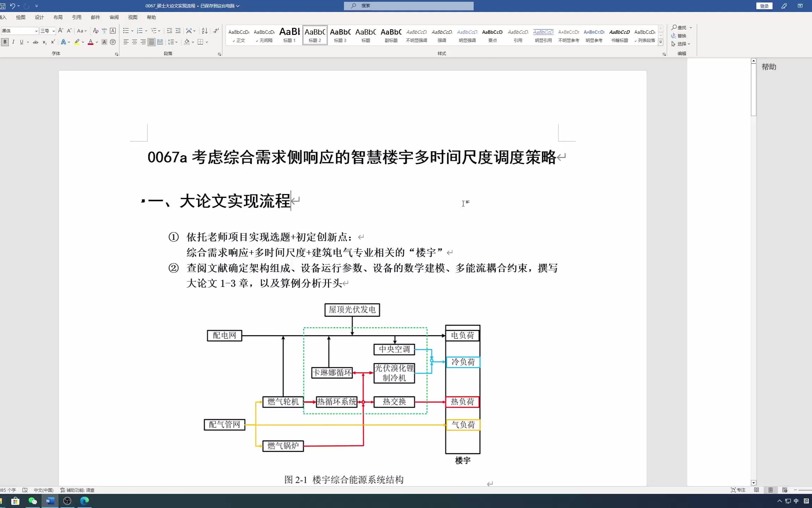The height and width of the screenshot is (508, 812).
Task: Shrink the font size
Action: 69,31
